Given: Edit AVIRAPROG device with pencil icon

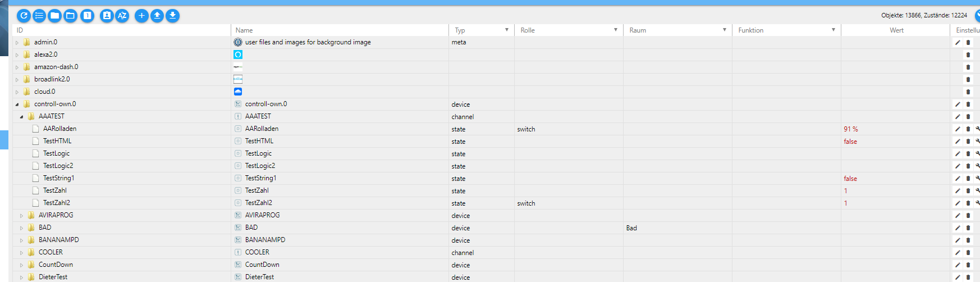Looking at the screenshot, I should tap(958, 215).
